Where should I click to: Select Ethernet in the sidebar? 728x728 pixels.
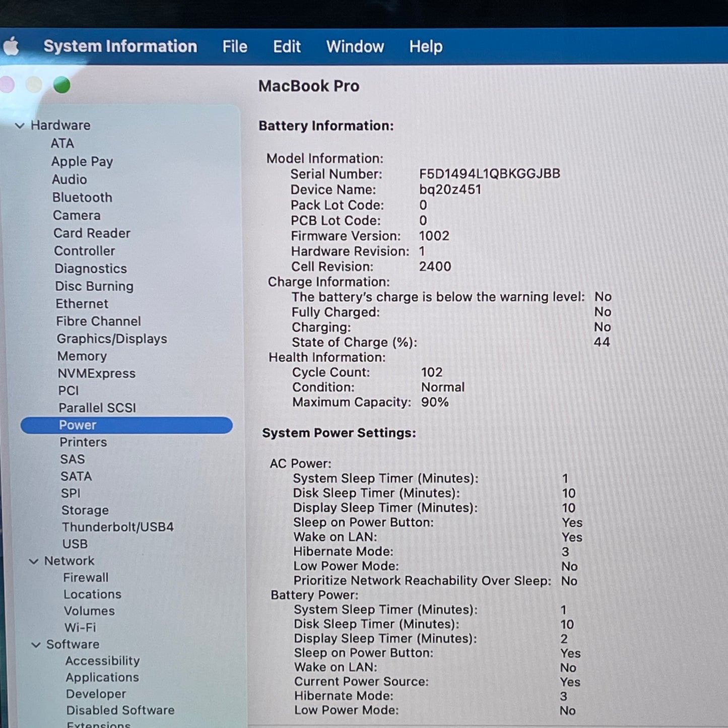click(x=82, y=304)
